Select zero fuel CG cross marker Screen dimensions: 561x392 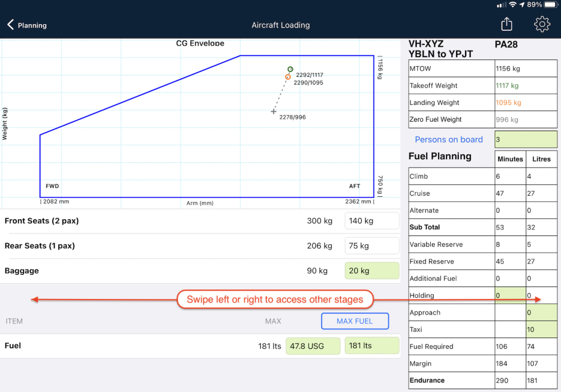point(273,112)
